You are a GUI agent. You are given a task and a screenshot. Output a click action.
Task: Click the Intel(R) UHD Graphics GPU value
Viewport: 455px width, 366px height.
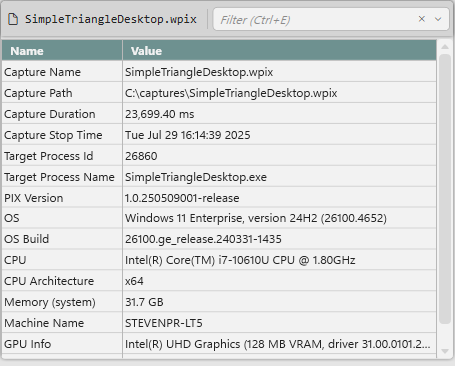tap(278, 344)
